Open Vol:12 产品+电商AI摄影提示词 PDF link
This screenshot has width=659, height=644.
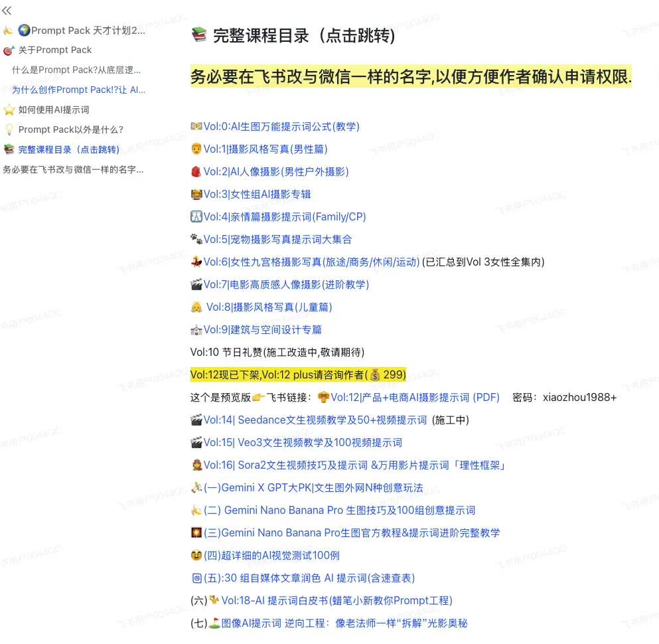coord(415,398)
